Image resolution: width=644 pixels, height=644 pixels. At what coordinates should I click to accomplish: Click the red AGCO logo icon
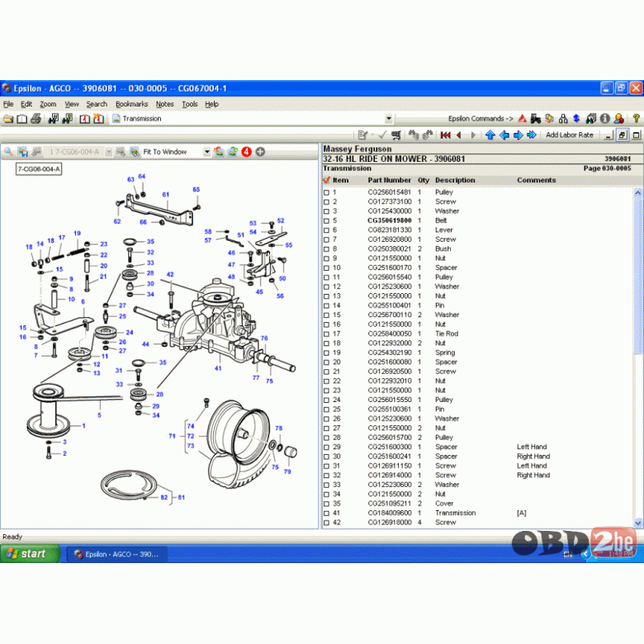coord(522,119)
